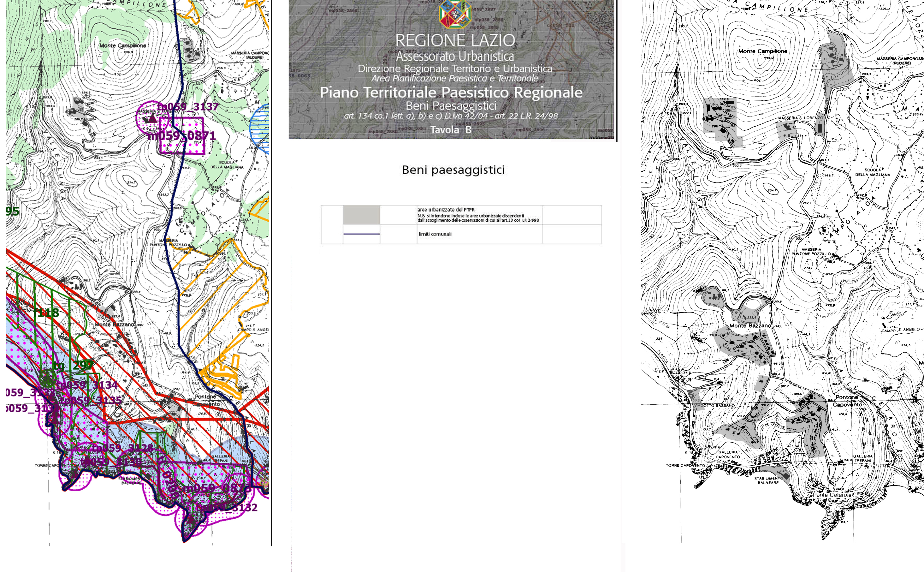Click label 'tp059_3134' on the color map
Screen dimensions: 924x572
87,385
